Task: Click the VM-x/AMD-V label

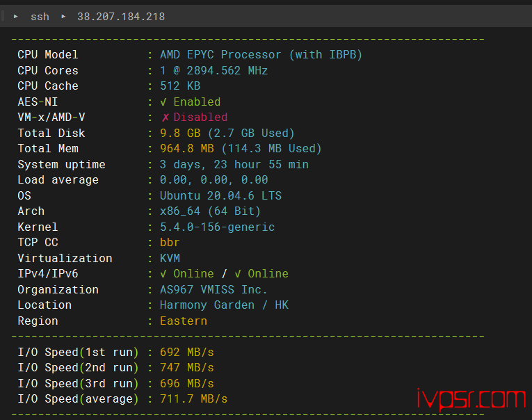Action: coord(51,118)
